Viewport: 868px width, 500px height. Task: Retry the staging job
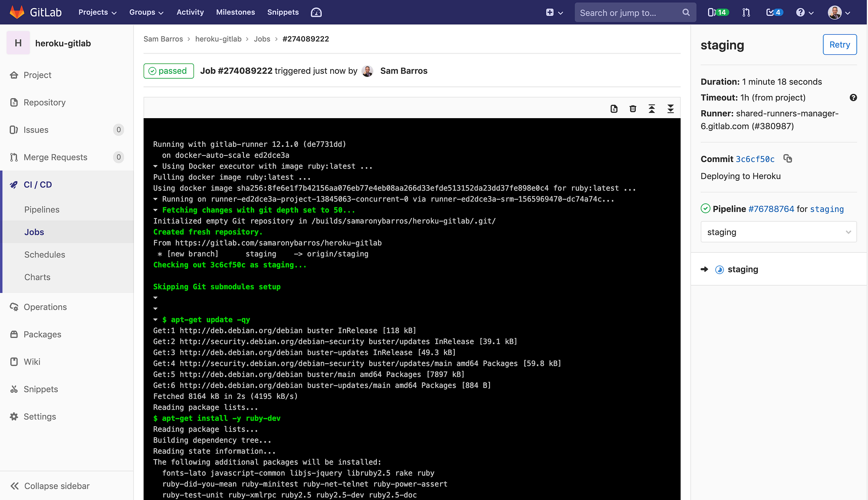pyautogui.click(x=839, y=44)
